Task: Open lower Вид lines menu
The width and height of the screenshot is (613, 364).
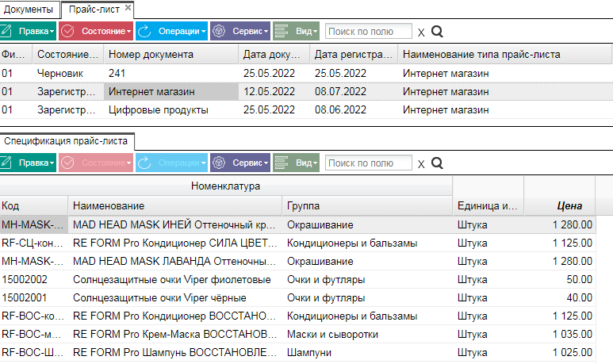Action: (x=296, y=163)
